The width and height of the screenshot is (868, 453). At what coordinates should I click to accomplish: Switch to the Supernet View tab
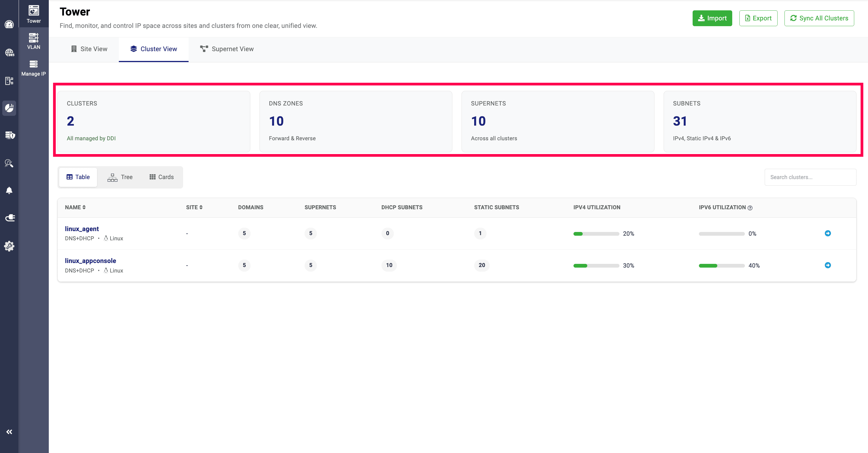click(x=227, y=49)
